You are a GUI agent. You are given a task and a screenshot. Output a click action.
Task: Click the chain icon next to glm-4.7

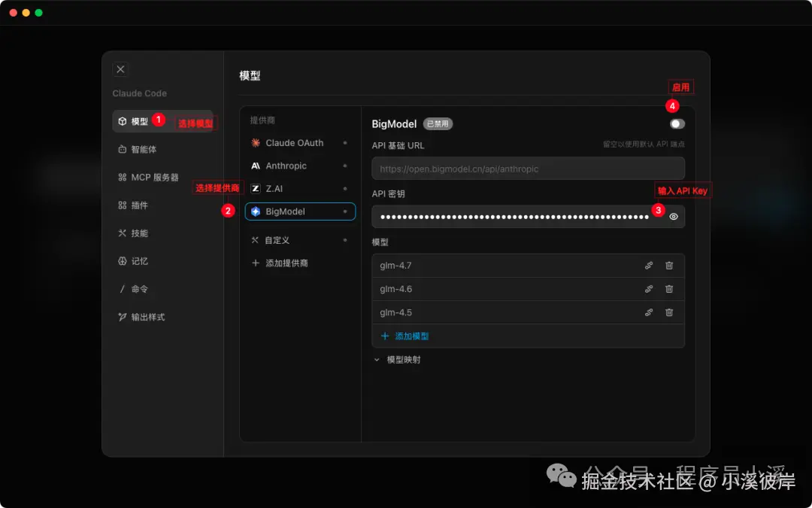point(649,265)
